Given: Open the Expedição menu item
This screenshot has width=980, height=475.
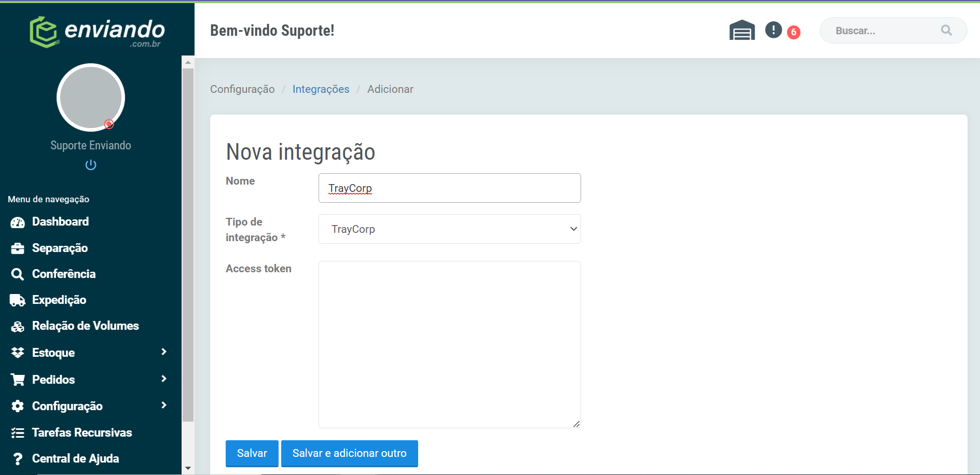Looking at the screenshot, I should pyautogui.click(x=59, y=300).
